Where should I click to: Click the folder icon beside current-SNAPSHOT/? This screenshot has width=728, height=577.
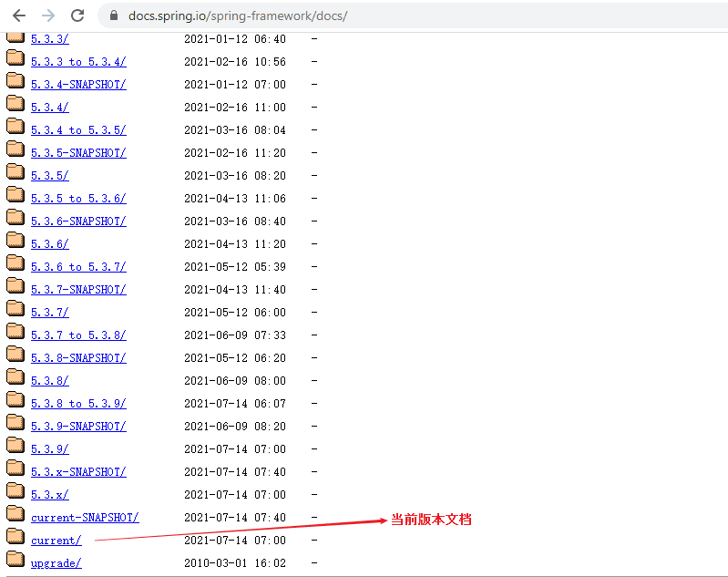coord(15,513)
